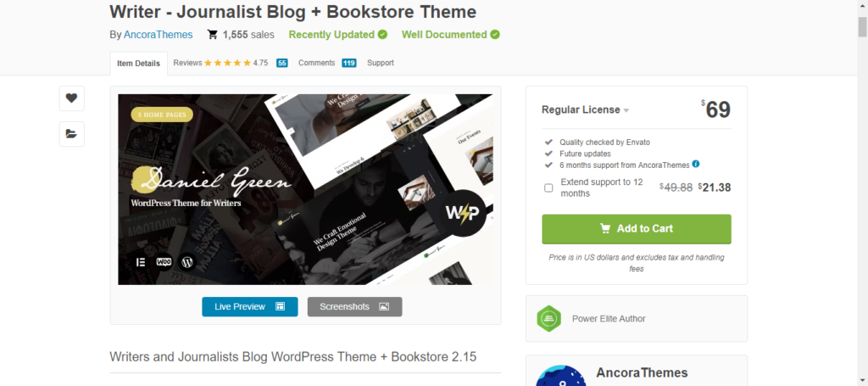Click the theme preview image
The width and height of the screenshot is (868, 386).
[x=305, y=189]
